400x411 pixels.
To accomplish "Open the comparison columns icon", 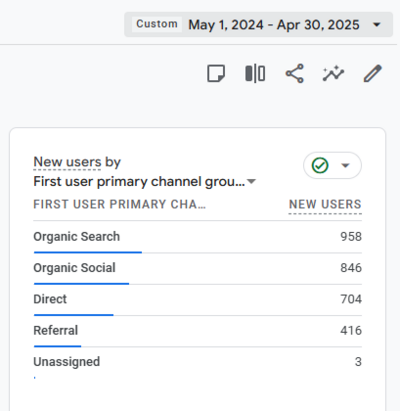I will point(255,73).
